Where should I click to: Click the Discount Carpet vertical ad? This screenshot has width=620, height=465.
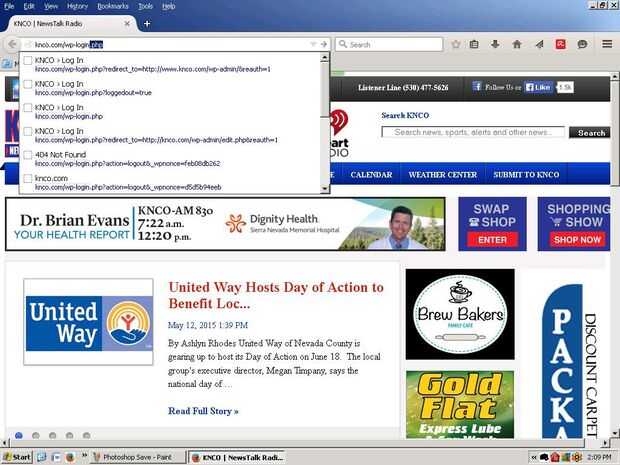pos(571,360)
